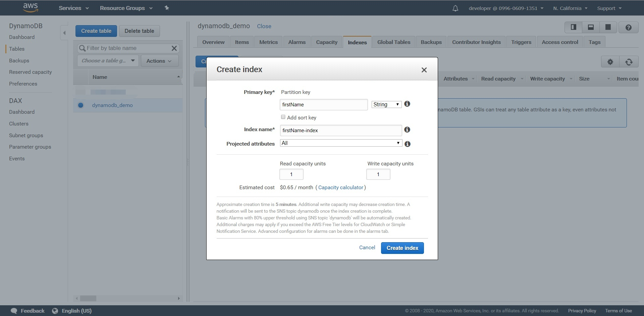This screenshot has height=316, width=644.
Task: Click the Delete table button
Action: (x=139, y=31)
